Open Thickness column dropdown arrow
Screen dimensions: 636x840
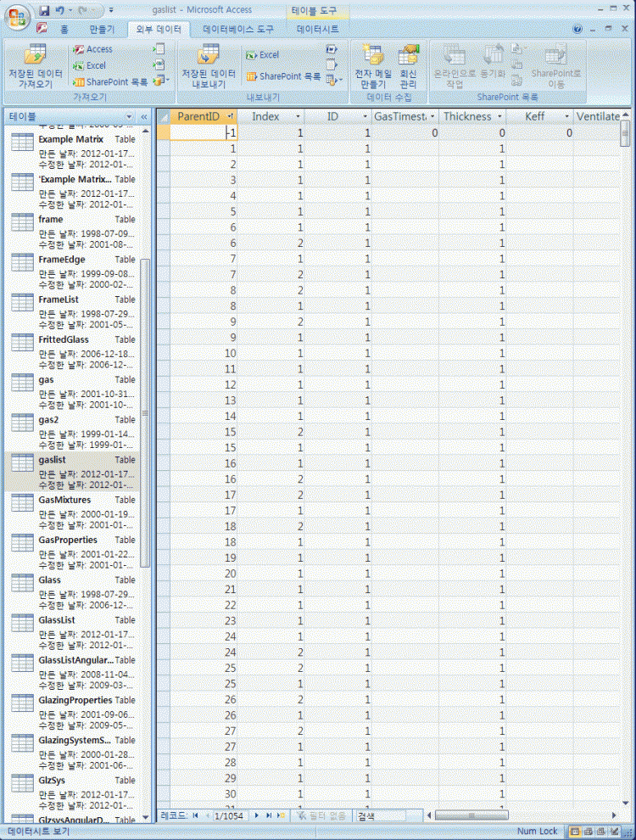click(502, 117)
